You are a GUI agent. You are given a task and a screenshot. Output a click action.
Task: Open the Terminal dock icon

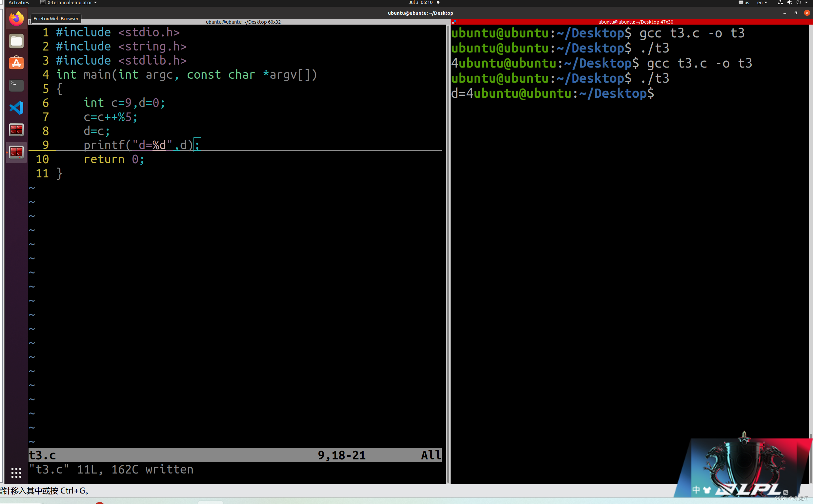click(x=16, y=85)
